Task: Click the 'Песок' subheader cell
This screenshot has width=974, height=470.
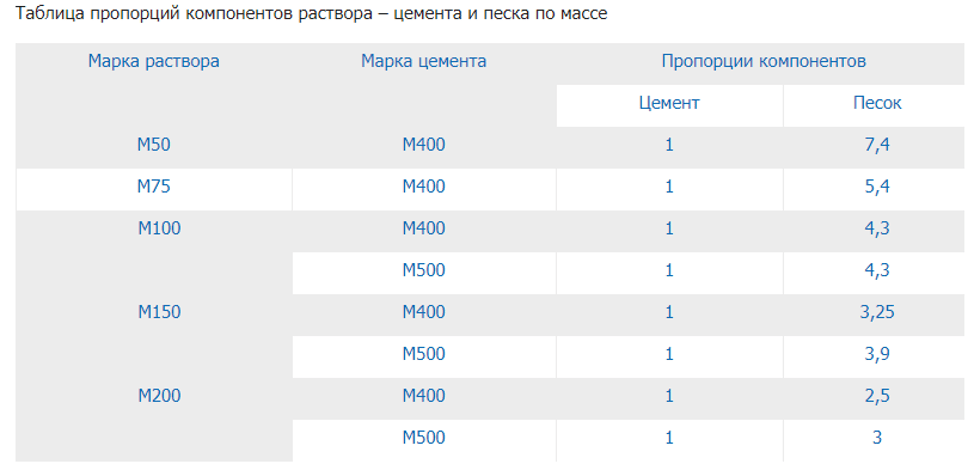Action: [877, 103]
